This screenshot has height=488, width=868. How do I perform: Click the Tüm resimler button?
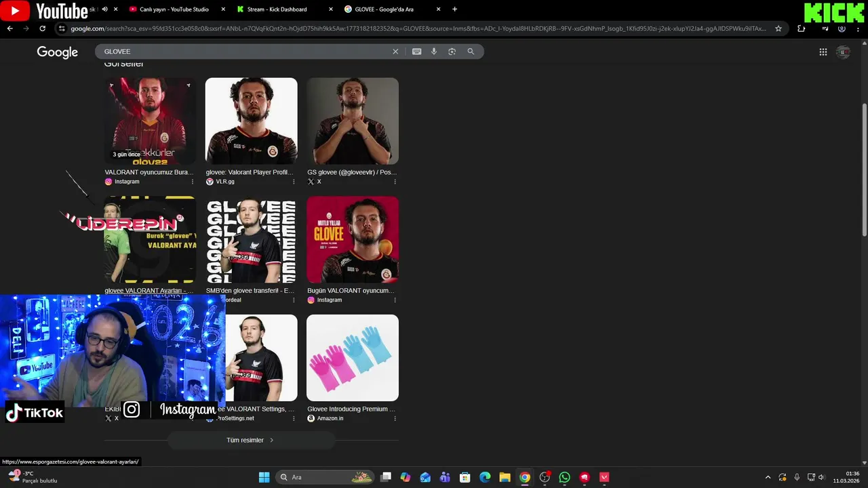(x=251, y=441)
